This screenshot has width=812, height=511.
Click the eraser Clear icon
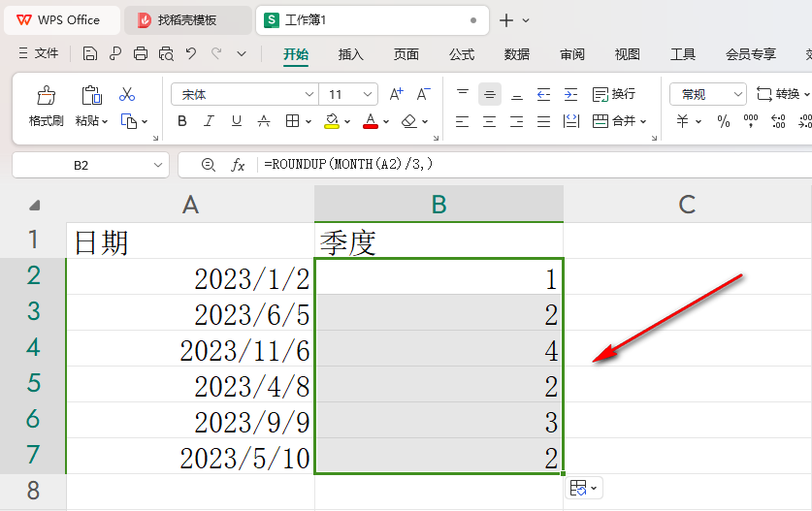409,121
